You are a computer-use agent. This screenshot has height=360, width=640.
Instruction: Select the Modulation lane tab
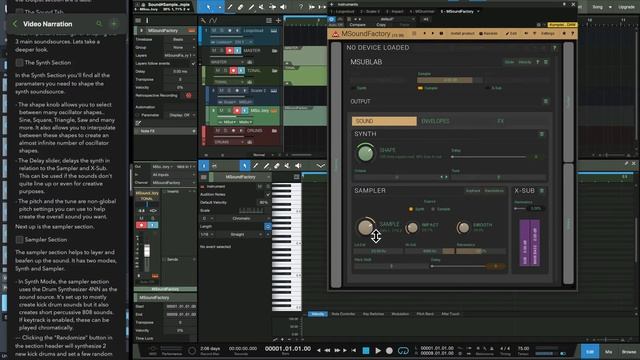400,314
